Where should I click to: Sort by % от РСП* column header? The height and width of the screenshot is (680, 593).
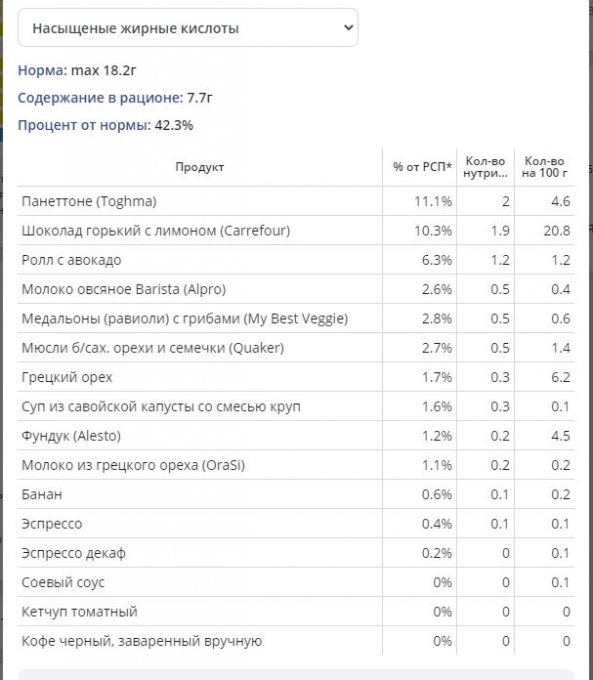point(423,167)
